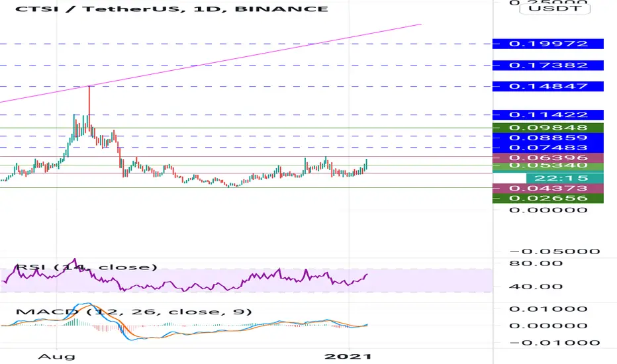This screenshot has height=364, width=617.
Task: Click the 0.04373 price label
Action: (547, 189)
